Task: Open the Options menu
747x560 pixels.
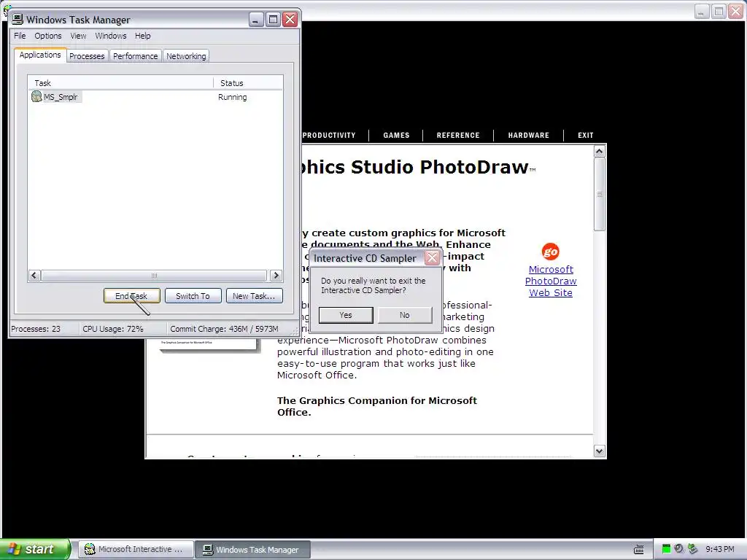Action: (47, 36)
